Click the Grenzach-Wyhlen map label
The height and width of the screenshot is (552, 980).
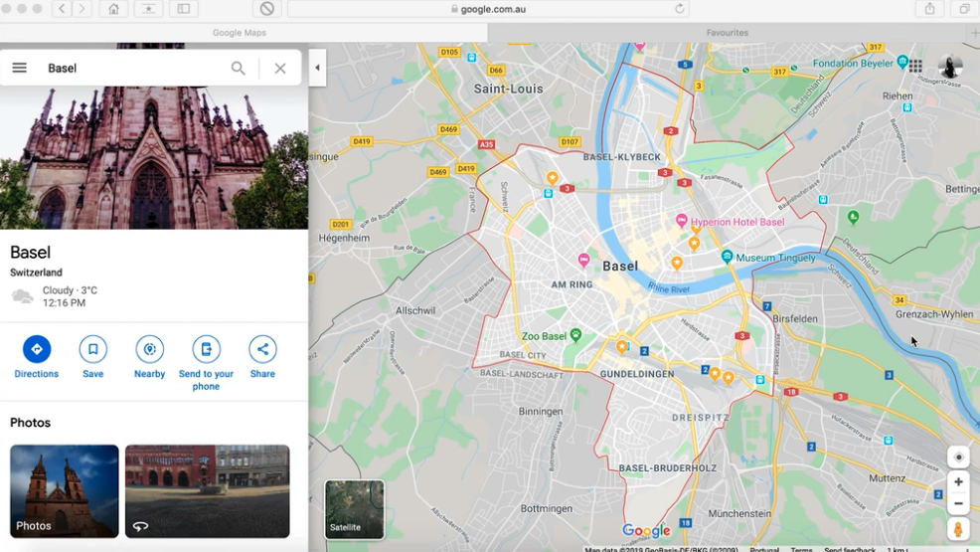coord(934,314)
